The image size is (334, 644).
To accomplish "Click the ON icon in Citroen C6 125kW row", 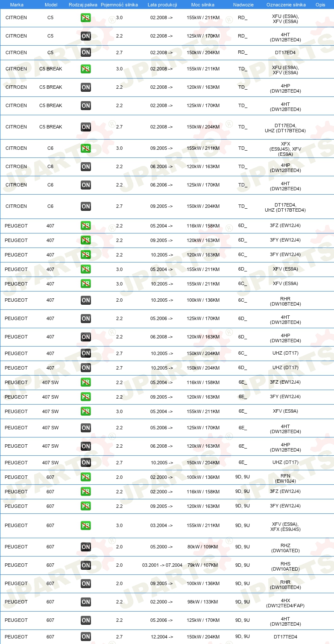I will [x=86, y=185].
